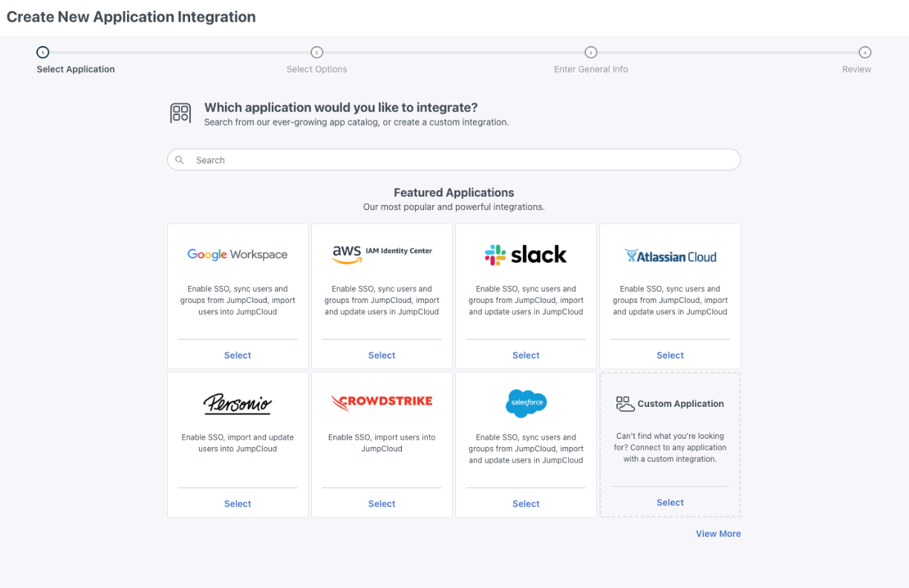Click Salesforce card description text
This screenshot has width=909, height=588.
tap(526, 449)
